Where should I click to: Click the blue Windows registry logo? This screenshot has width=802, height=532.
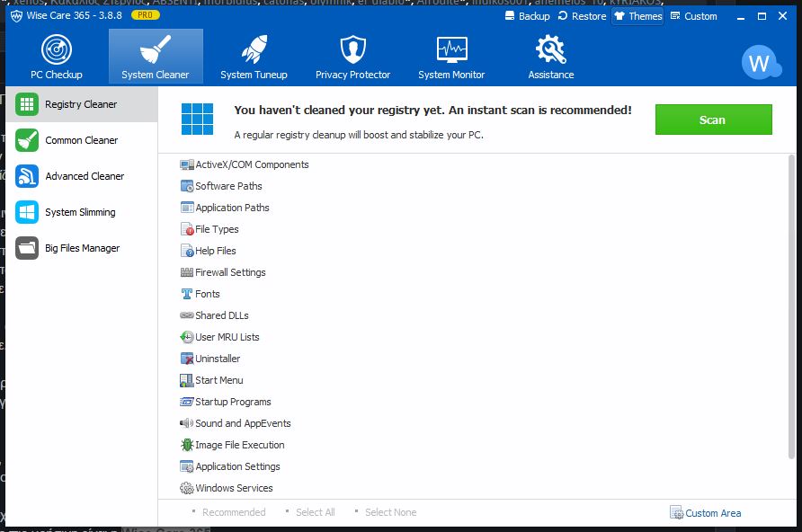198,120
